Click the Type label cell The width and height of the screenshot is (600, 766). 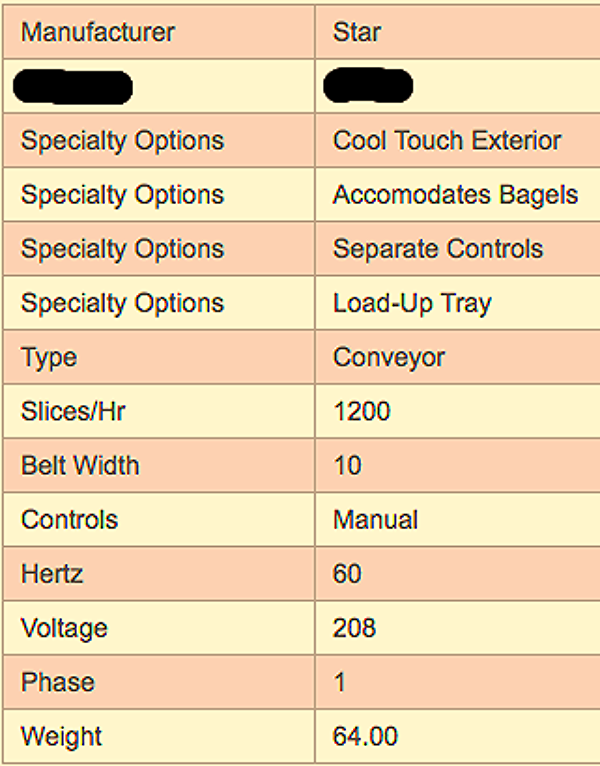click(49, 357)
